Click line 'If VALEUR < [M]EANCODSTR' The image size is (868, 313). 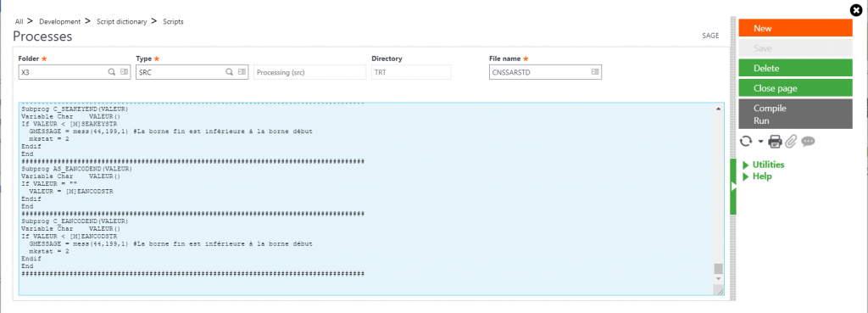click(69, 236)
